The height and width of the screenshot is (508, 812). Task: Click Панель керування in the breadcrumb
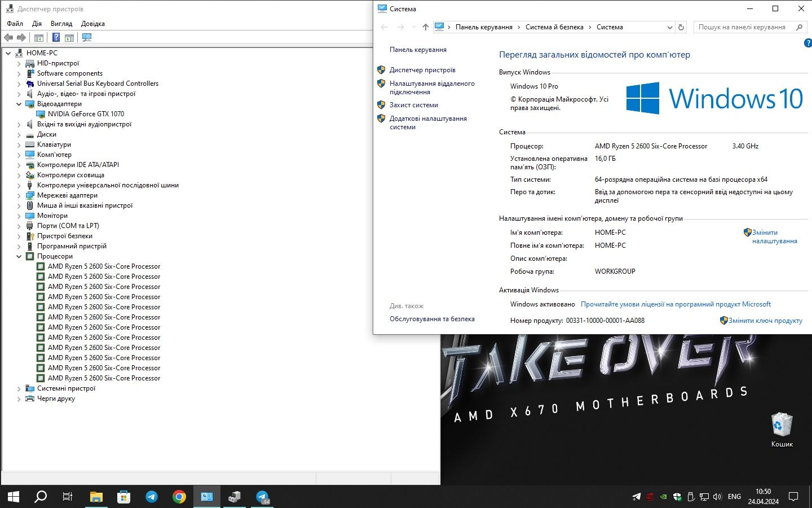[484, 27]
